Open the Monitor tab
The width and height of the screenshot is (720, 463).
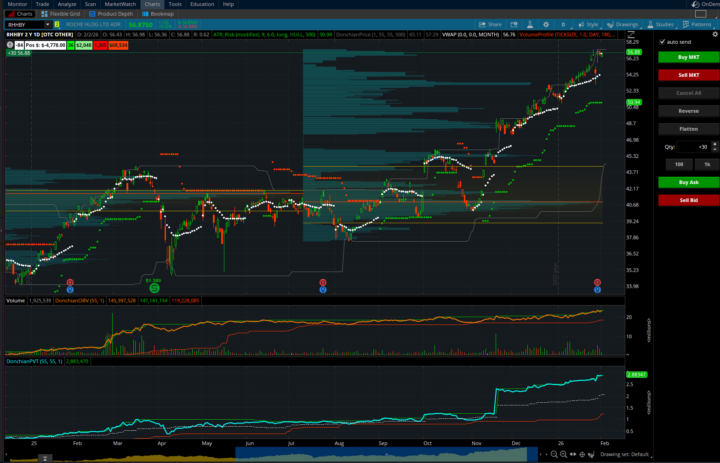pyautogui.click(x=17, y=4)
